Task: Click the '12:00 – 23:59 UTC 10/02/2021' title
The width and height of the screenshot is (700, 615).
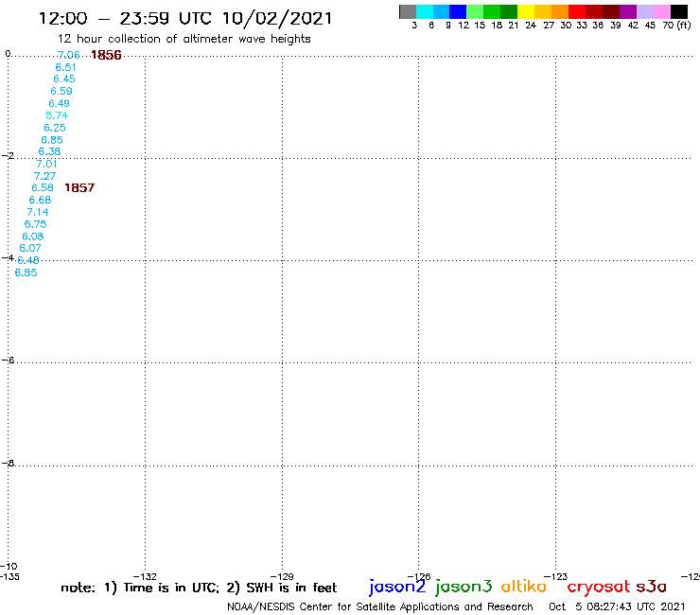Action: click(x=185, y=18)
